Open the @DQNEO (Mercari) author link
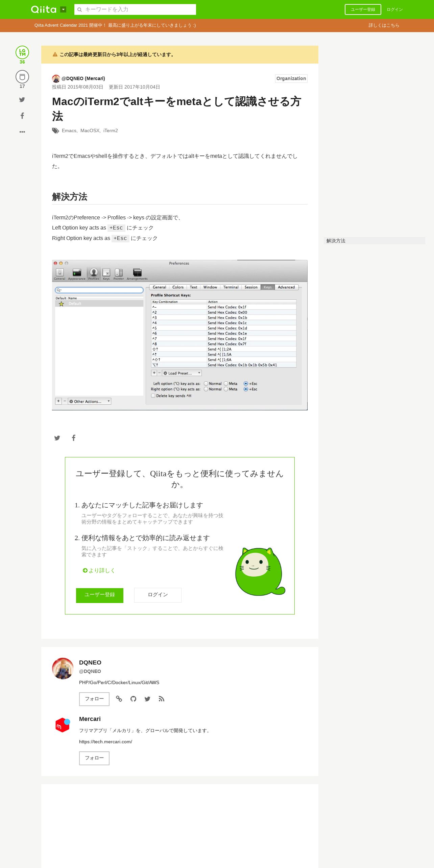Viewport: 434px width, 868px height. point(83,78)
